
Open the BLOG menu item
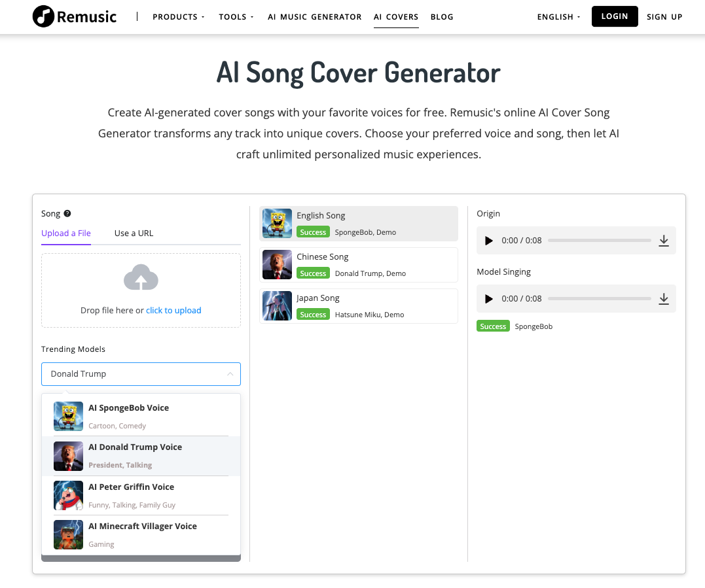coord(442,16)
